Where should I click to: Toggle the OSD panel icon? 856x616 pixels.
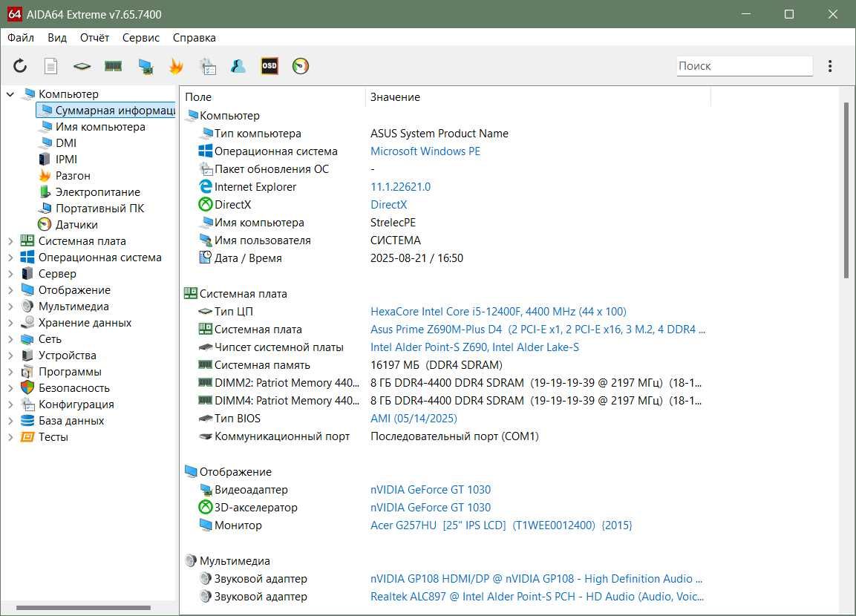[269, 66]
